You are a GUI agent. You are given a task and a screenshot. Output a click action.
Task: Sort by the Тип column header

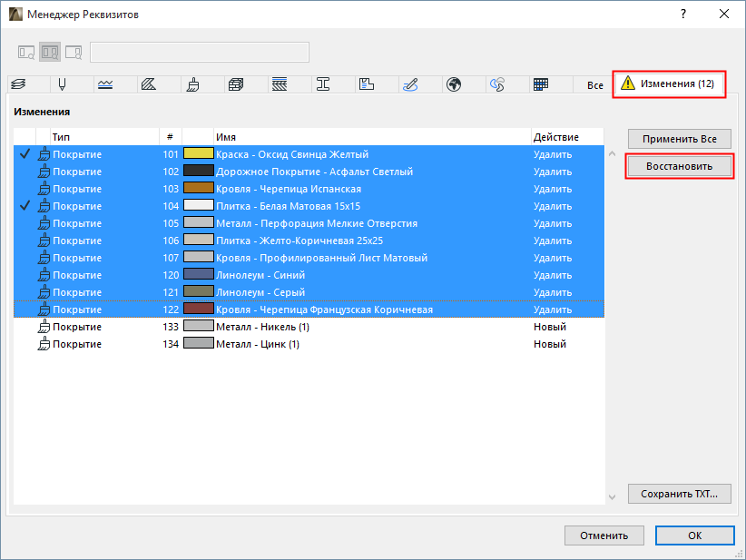(x=104, y=137)
